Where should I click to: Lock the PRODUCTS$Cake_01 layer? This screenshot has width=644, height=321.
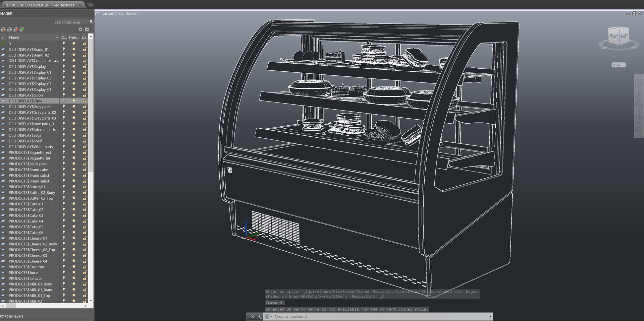coord(85,204)
